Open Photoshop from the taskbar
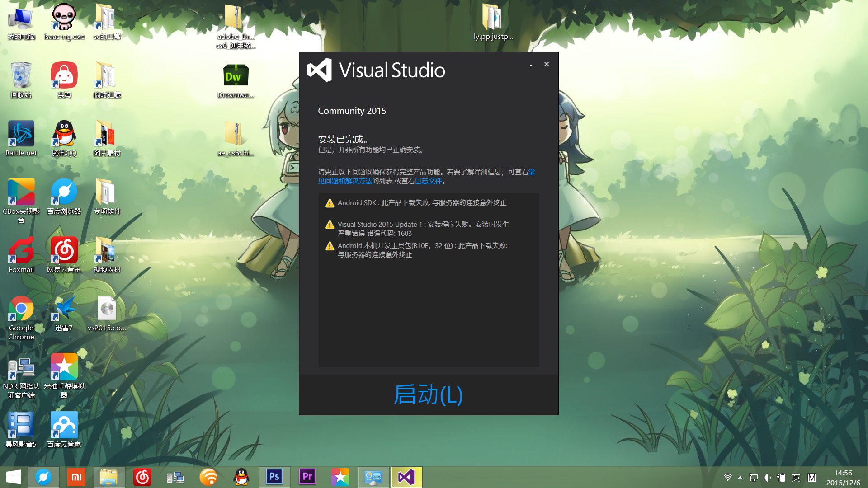Screen dimensions: 868x488 [274, 477]
